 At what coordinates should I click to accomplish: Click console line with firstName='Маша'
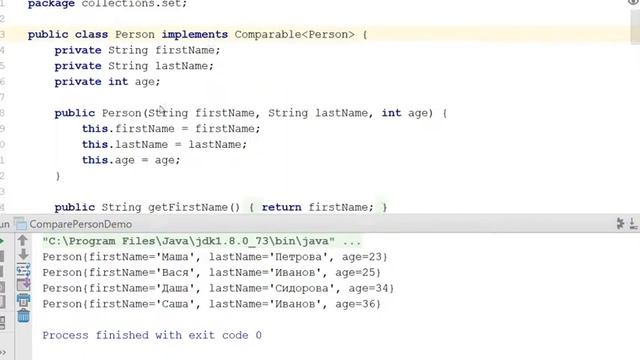click(215, 257)
